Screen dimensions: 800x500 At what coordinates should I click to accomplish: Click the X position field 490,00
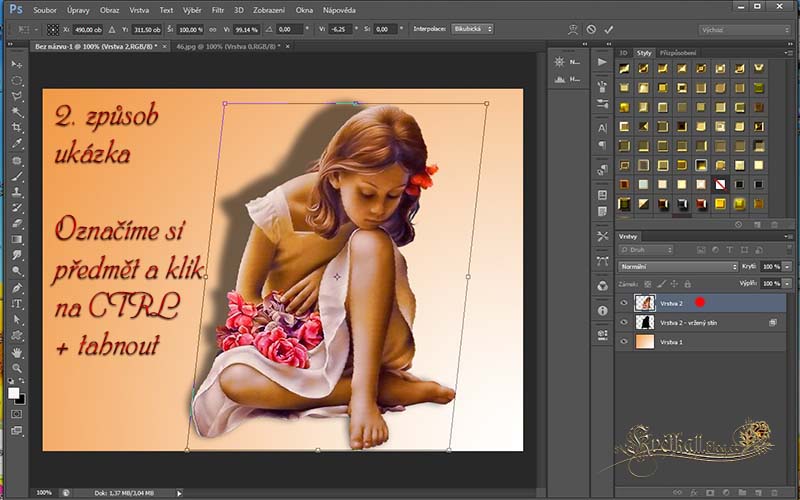pyautogui.click(x=88, y=30)
